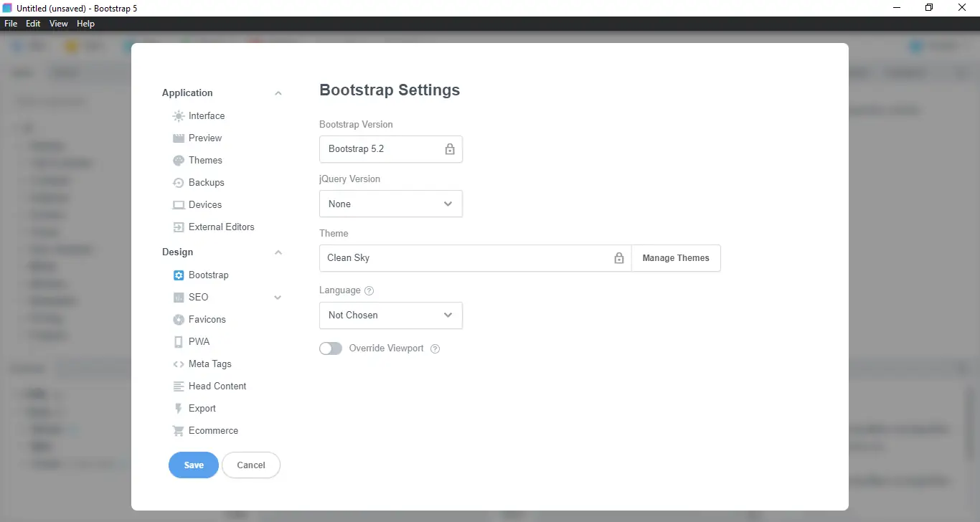
Task: Select External Editors in the sidebar
Action: click(x=220, y=227)
